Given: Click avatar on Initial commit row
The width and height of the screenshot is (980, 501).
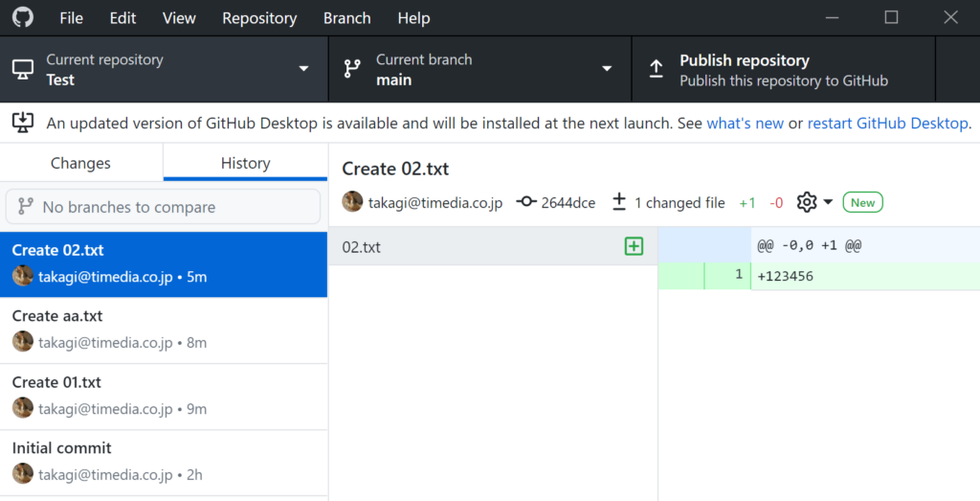Looking at the screenshot, I should (23, 473).
